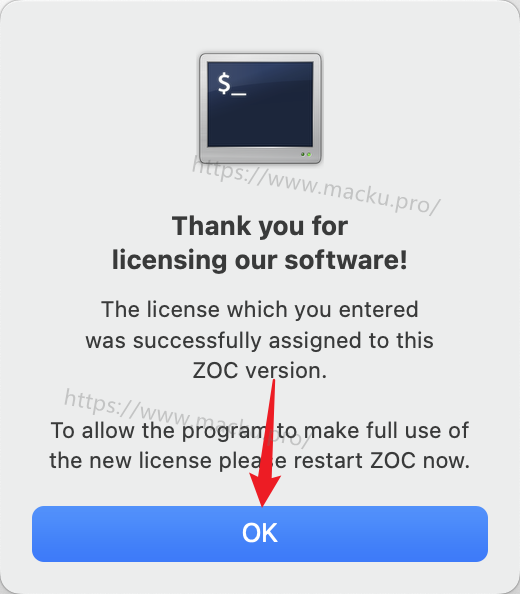Viewport: 520px width, 594px height.
Task: Click the upper macku.pro watermark URL
Action: click(x=316, y=186)
